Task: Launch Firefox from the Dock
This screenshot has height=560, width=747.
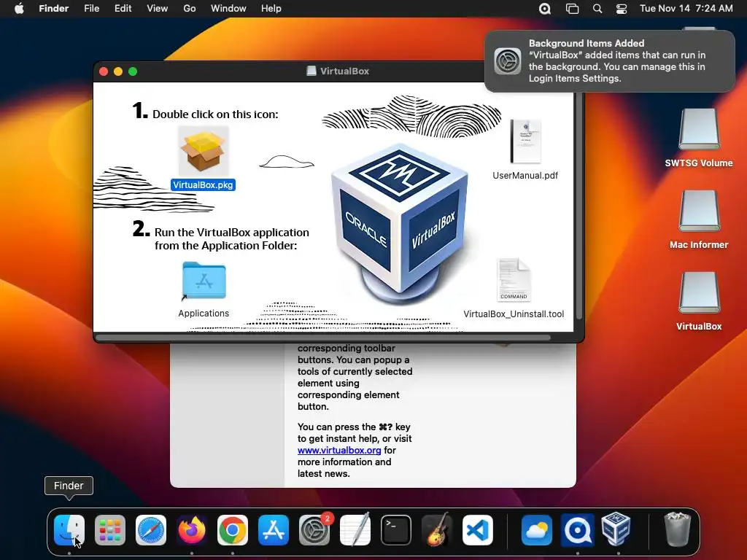Action: (x=192, y=530)
